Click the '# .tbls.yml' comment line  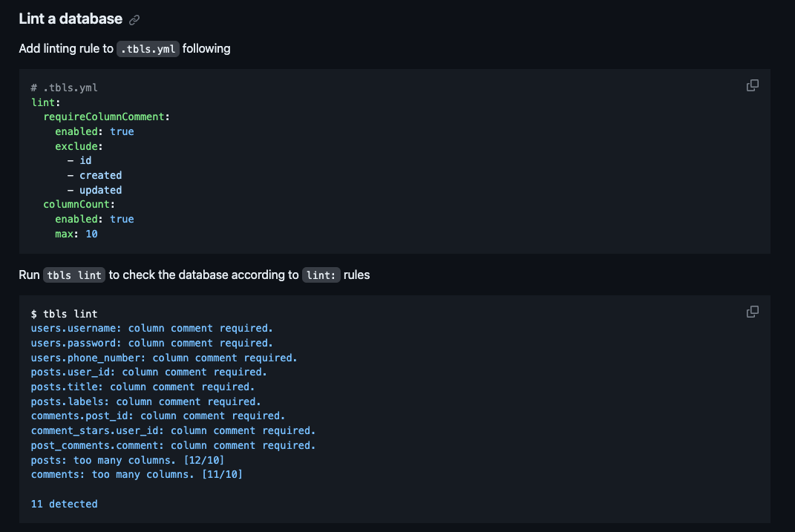pyautogui.click(x=65, y=88)
